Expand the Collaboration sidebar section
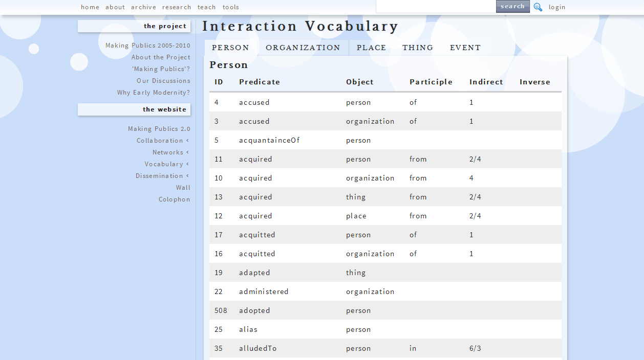The width and height of the screenshot is (644, 360). (x=163, y=141)
